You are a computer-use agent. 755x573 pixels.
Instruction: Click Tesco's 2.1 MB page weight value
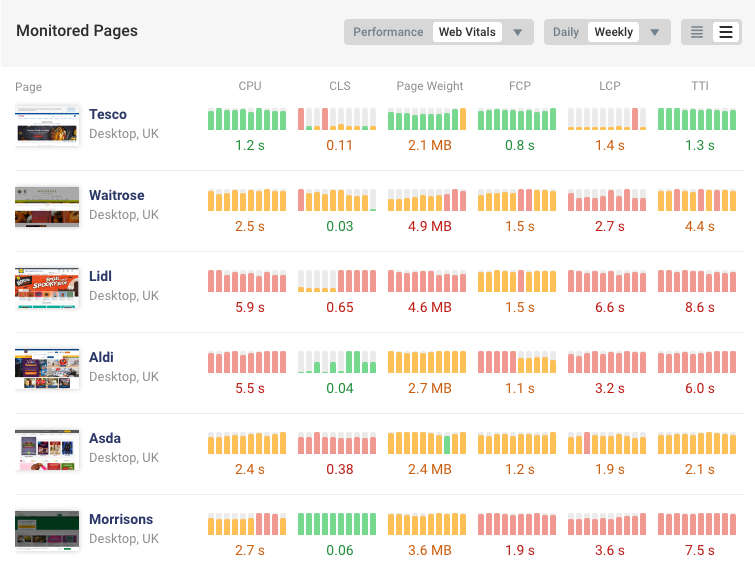tap(430, 145)
